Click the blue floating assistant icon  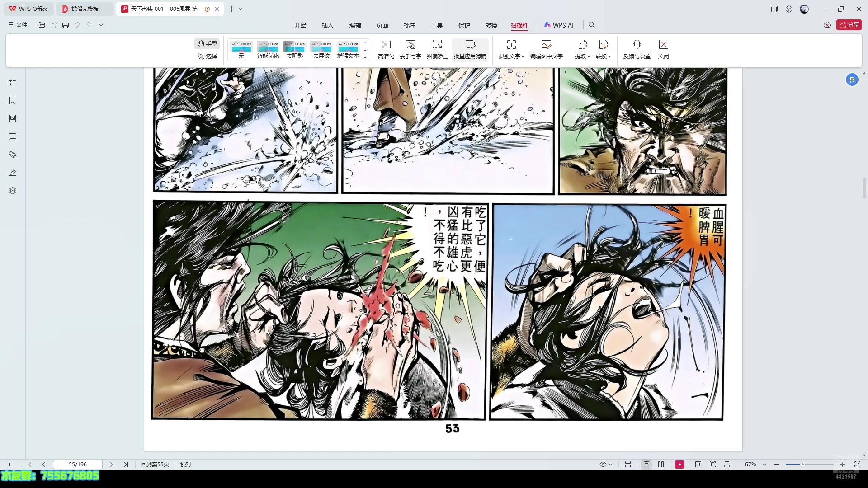(852, 80)
